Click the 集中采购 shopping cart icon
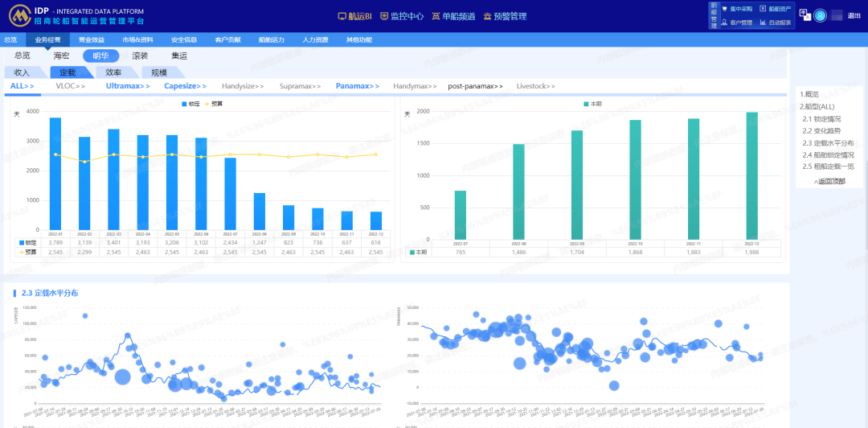Image resolution: width=868 pixels, height=428 pixels. point(724,9)
